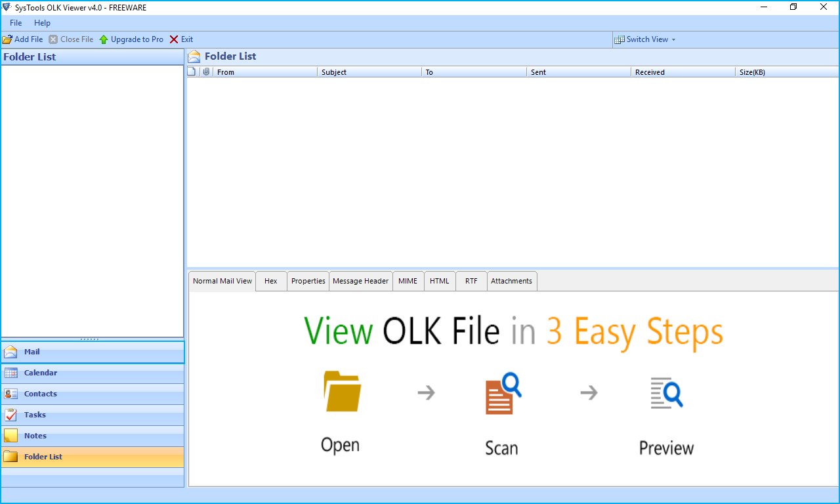Screen dimensions: 840x504
Task: Switch to the Attachments tab
Action: (512, 281)
